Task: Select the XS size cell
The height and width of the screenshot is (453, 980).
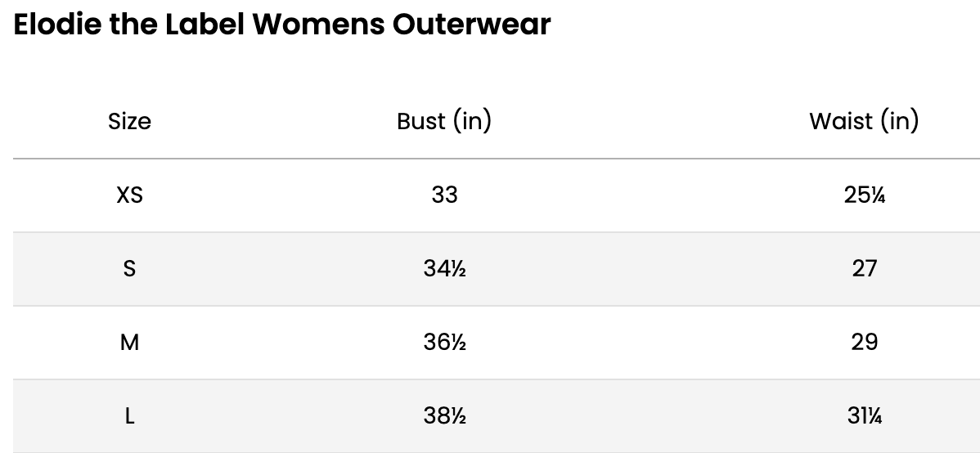Action: (129, 195)
